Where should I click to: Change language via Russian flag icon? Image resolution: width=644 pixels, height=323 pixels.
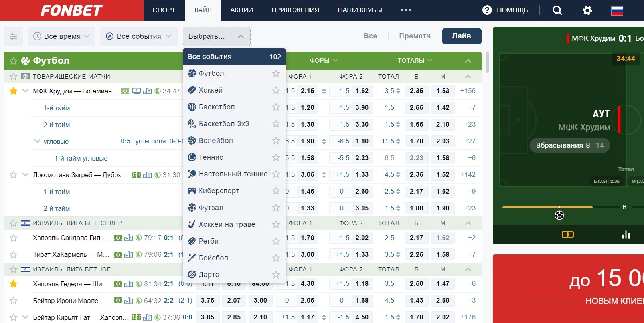pos(617,10)
